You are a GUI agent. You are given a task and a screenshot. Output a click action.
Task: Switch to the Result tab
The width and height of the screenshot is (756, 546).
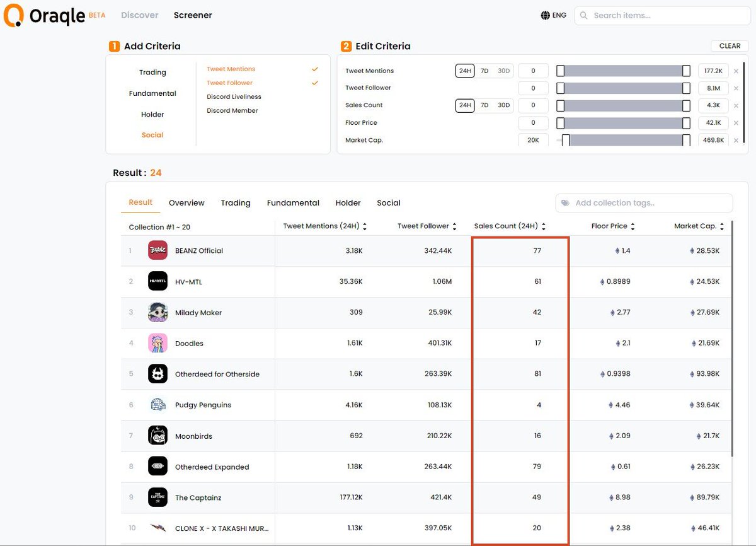pyautogui.click(x=140, y=202)
